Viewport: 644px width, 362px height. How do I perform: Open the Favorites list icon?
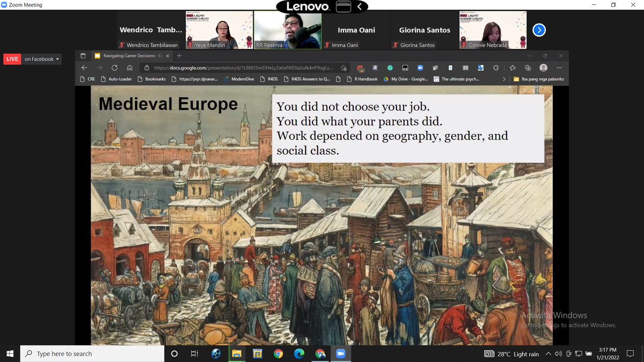tap(513, 68)
